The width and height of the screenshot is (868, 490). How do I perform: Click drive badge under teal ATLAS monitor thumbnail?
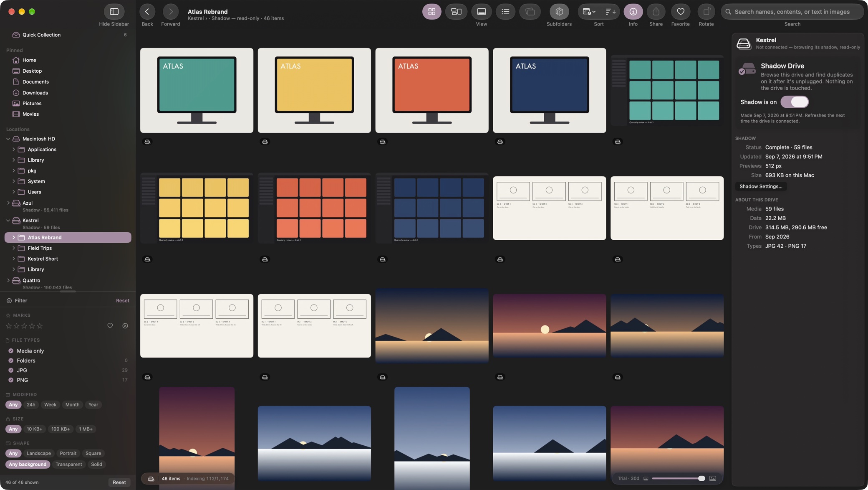click(147, 142)
